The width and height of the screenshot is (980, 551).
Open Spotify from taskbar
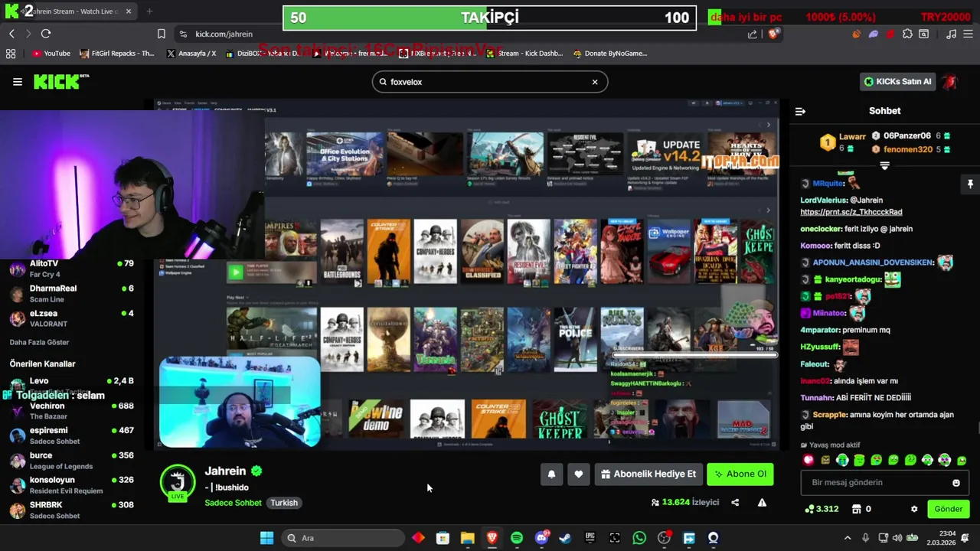517,538
